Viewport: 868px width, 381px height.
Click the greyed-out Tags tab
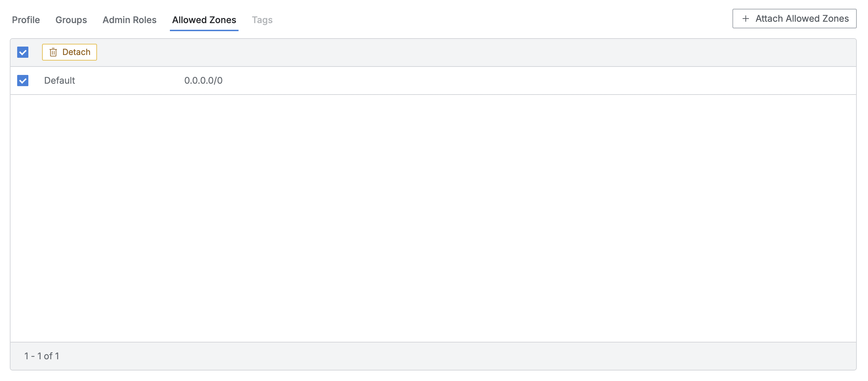262,20
